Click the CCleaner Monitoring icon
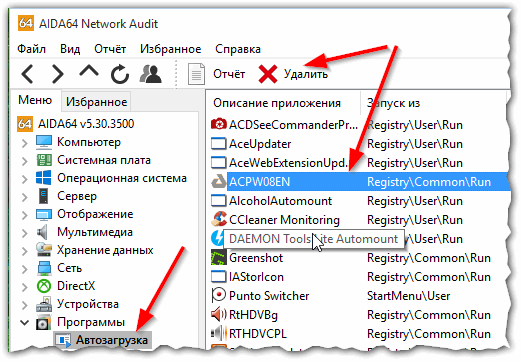This screenshot has height=362, width=522. [219, 219]
